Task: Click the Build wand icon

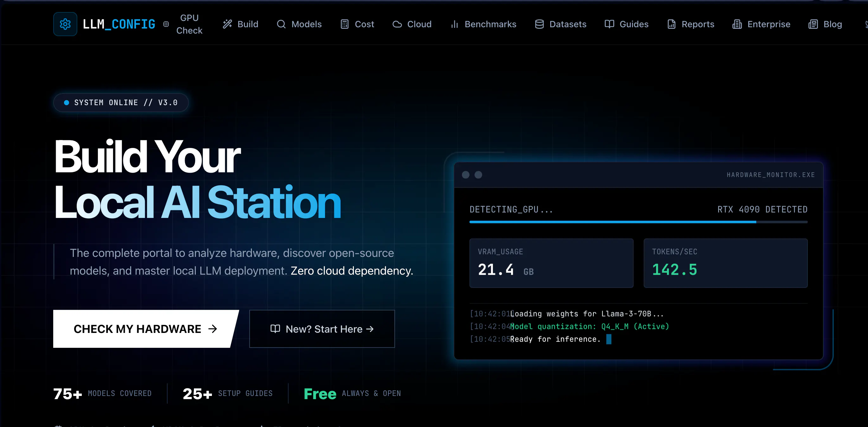Action: [227, 24]
